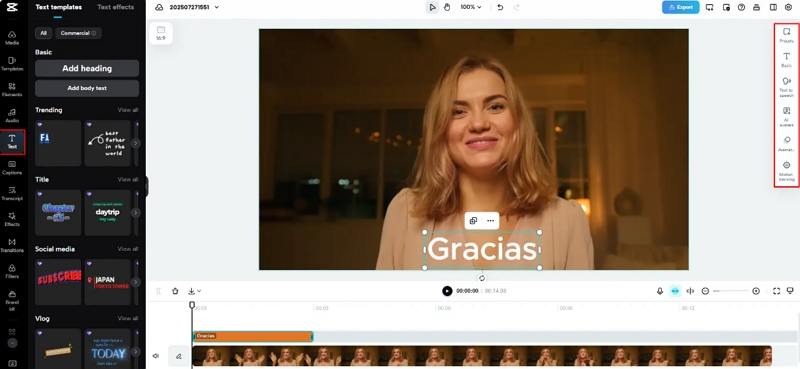Open more options above Gracias text
Image resolution: width=800 pixels, height=369 pixels.
(x=490, y=220)
